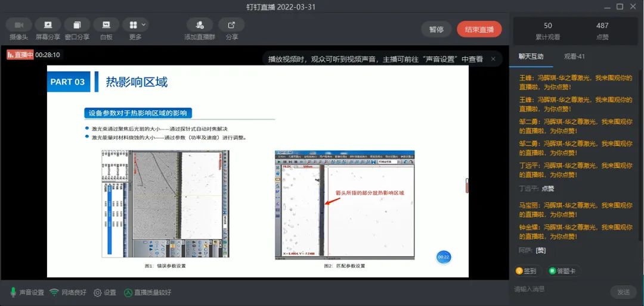
Task: Start screen sharing (屏幕分享)
Action: coord(48,25)
